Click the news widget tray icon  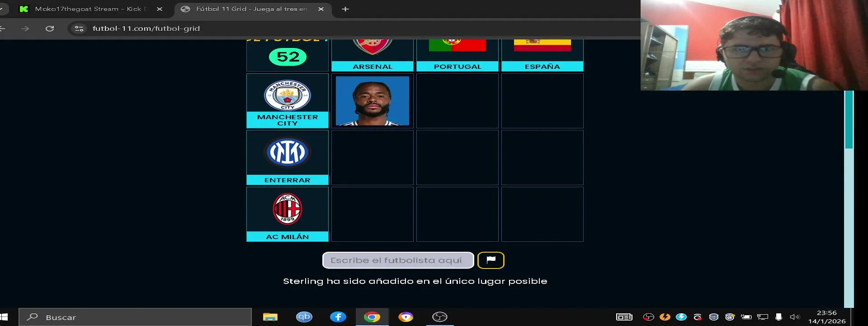624,317
